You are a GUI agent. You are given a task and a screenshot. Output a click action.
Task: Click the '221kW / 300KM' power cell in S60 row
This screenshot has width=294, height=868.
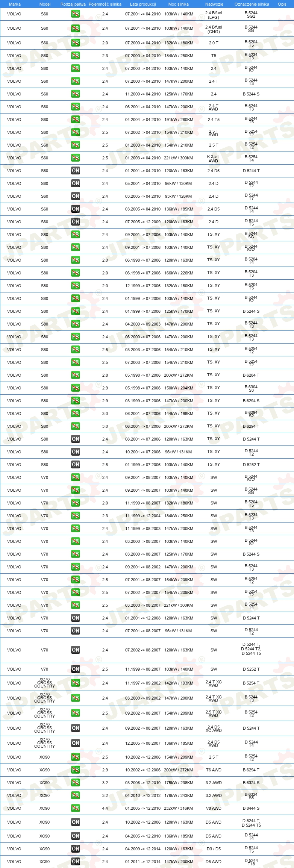pos(179,158)
